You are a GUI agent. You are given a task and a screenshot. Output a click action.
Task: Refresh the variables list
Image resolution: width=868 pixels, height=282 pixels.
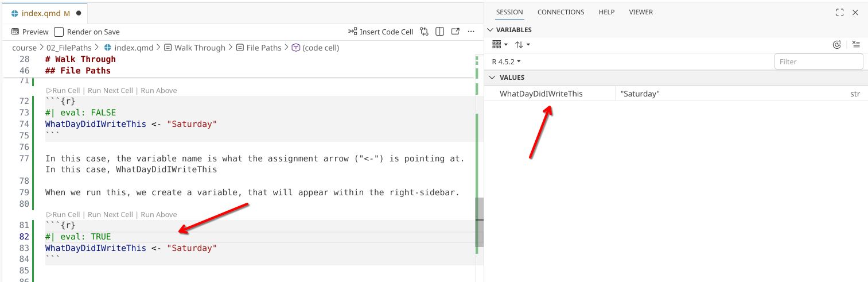pyautogui.click(x=837, y=45)
